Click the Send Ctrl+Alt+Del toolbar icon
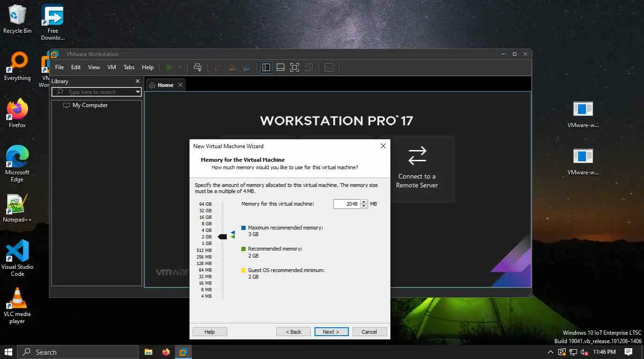 pos(198,67)
